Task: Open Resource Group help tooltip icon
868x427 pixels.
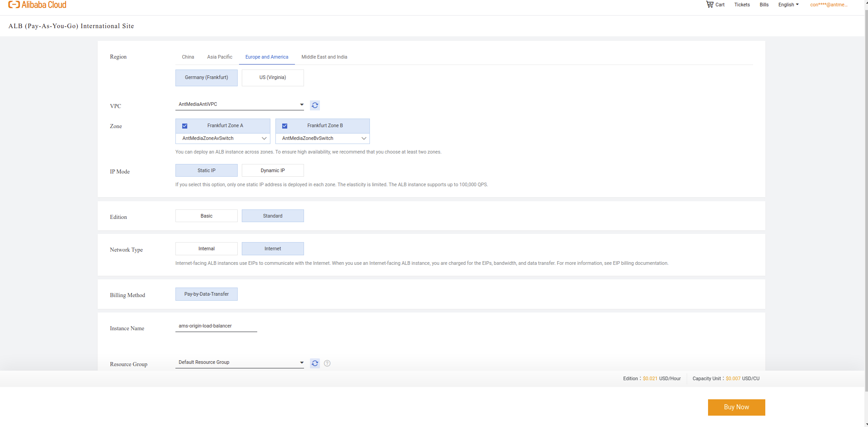Action: pyautogui.click(x=327, y=363)
